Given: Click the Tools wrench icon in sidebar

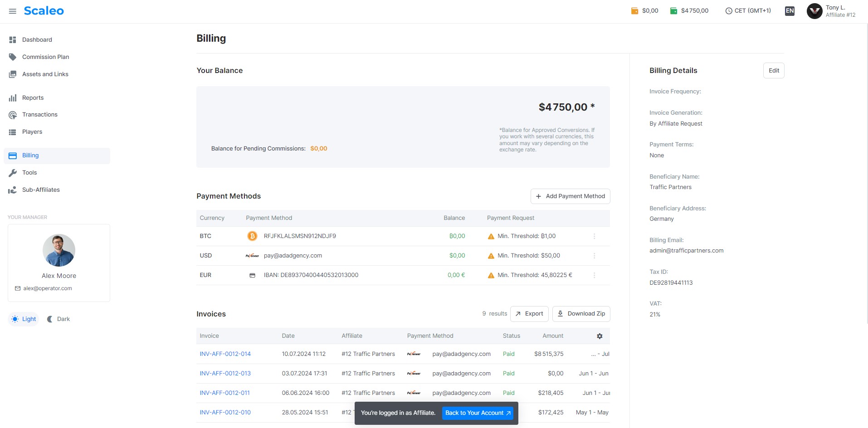Looking at the screenshot, I should (13, 173).
